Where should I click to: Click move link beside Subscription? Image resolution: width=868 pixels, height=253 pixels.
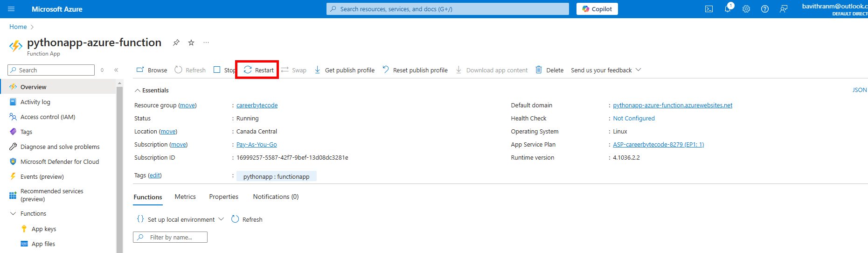(x=178, y=144)
